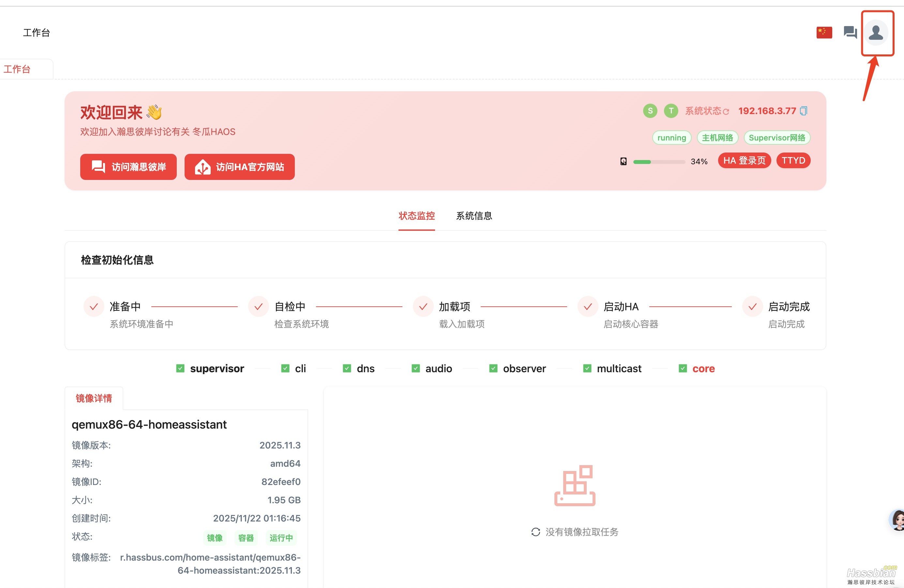Switch to the 系统信息 tab
The width and height of the screenshot is (904, 588).
(474, 216)
